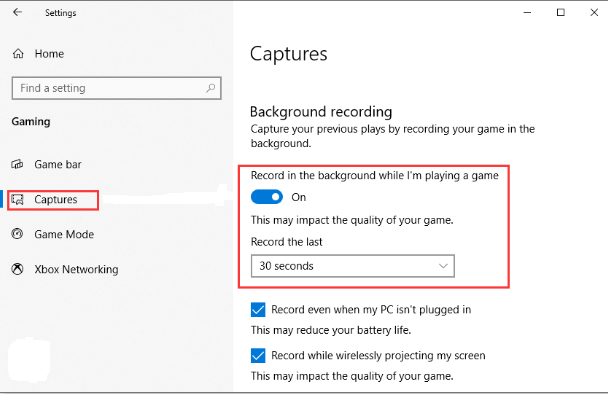Maximize the Settings window
Viewport: 608px width, 394px height.
coord(561,12)
